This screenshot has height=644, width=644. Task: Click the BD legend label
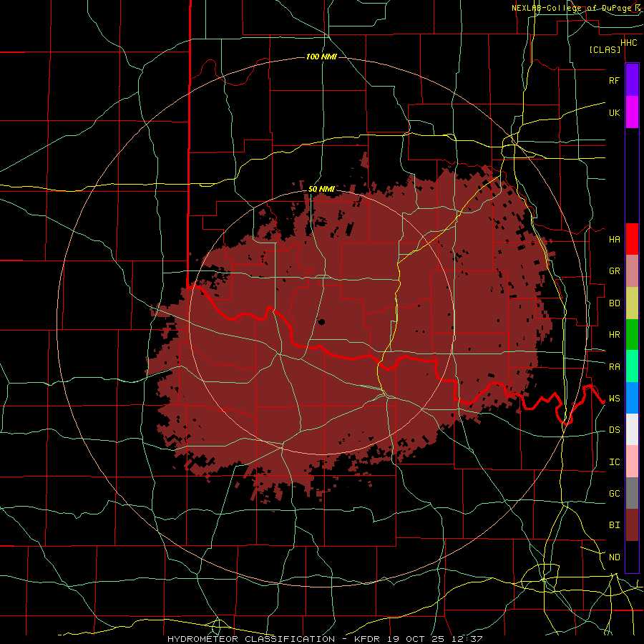[614, 303]
